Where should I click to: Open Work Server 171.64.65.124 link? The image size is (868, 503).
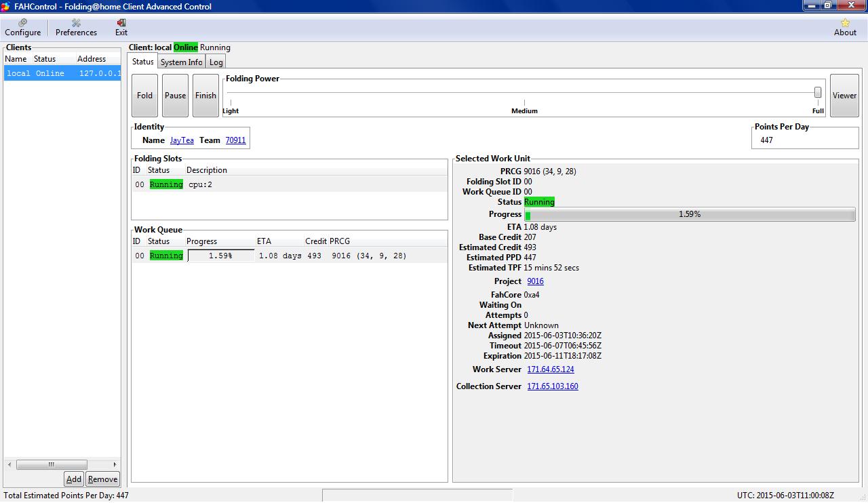(x=551, y=369)
